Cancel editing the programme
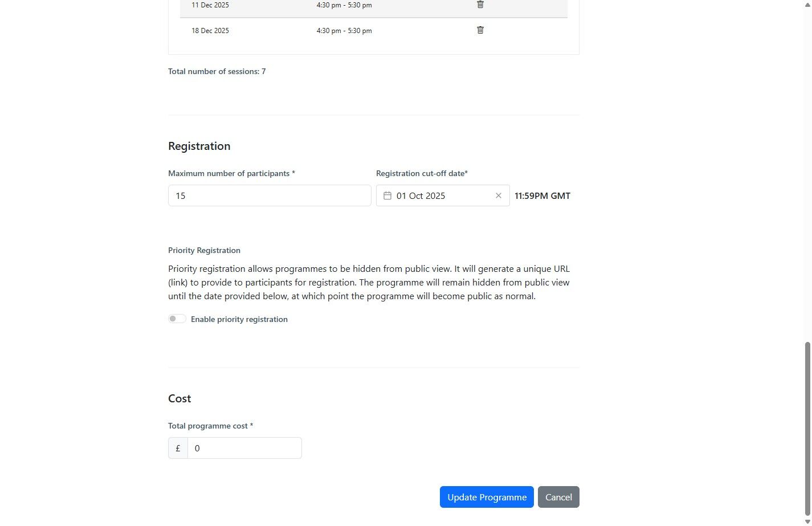This screenshot has height=526, width=812. coord(558,497)
